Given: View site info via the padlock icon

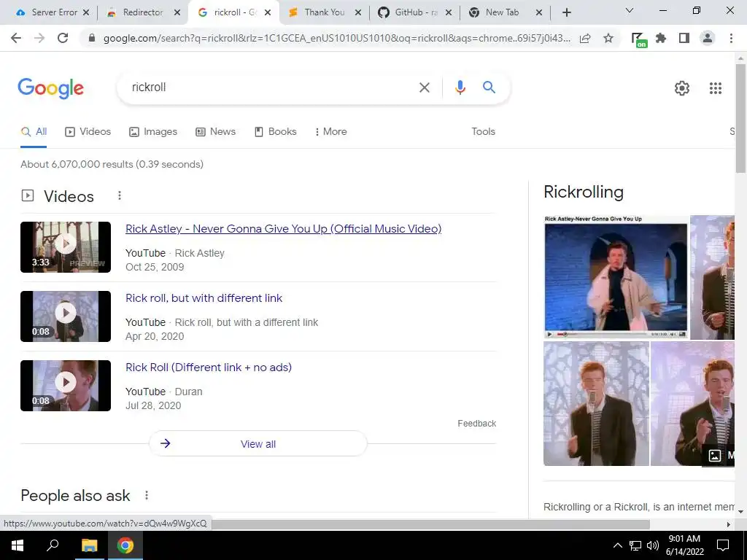Looking at the screenshot, I should (x=92, y=38).
